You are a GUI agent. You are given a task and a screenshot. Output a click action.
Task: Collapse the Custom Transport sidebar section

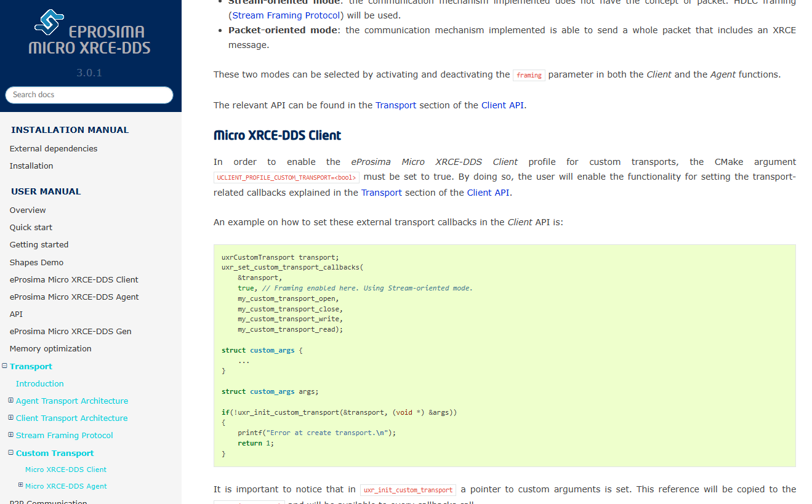pyautogui.click(x=10, y=453)
